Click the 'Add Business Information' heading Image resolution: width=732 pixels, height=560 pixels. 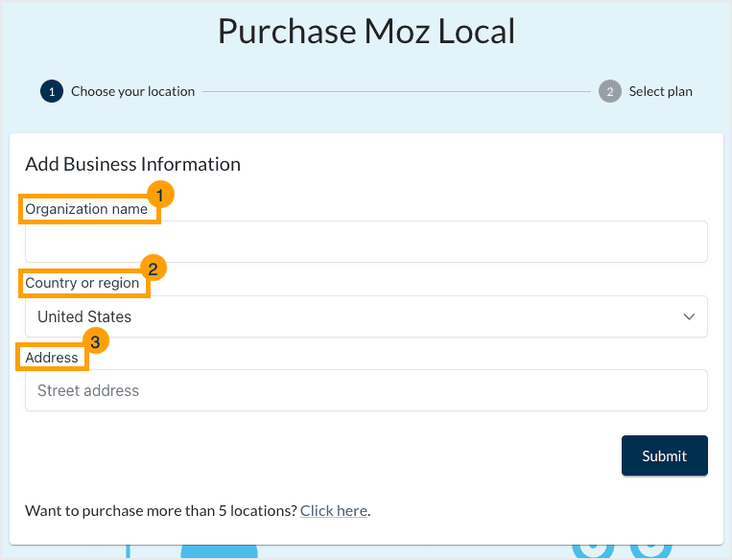click(x=132, y=164)
